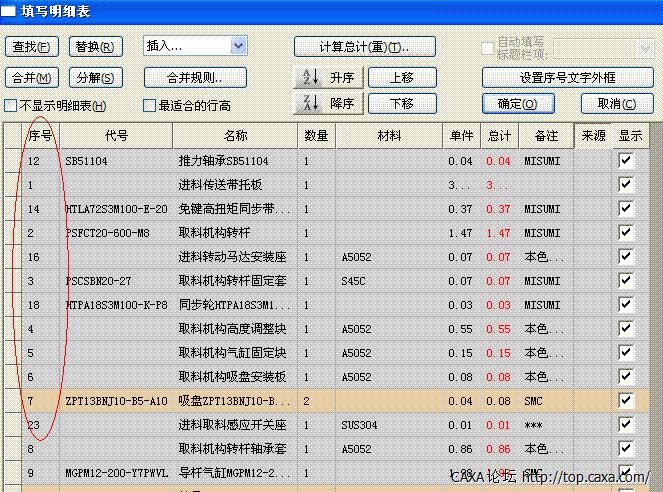Check the 自动填写标题栏项 checkbox
The width and height of the screenshot is (663, 492).
click(x=488, y=48)
